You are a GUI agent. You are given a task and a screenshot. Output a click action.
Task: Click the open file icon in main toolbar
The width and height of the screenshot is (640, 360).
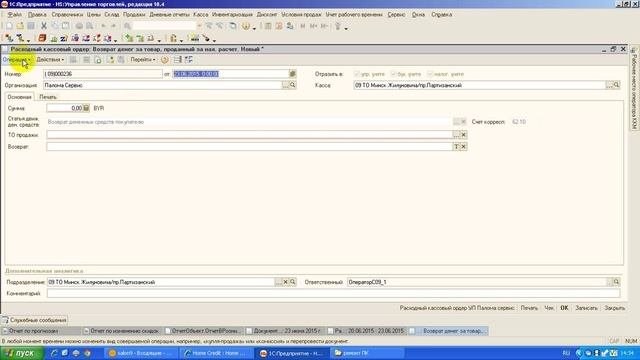[20, 26]
